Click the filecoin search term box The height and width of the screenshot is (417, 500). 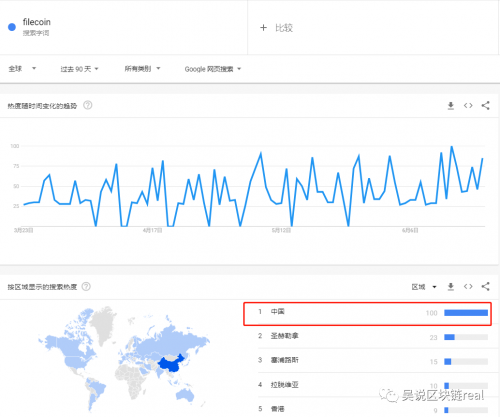pos(124,27)
